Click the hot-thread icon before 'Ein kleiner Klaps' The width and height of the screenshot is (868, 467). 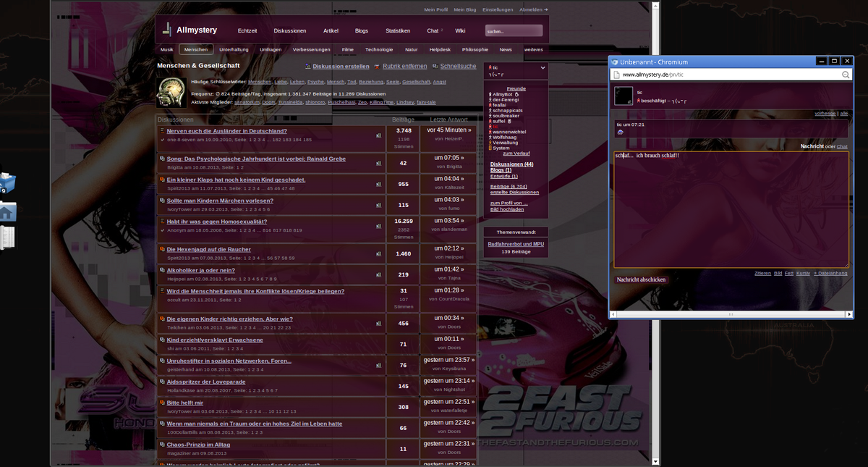(x=162, y=180)
